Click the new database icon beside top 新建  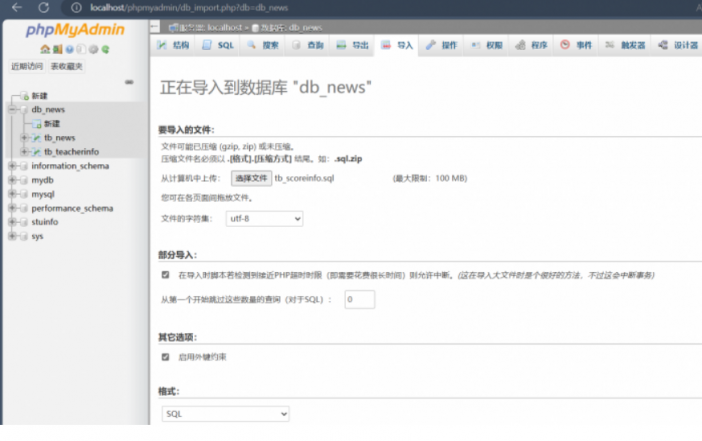click(x=25, y=96)
